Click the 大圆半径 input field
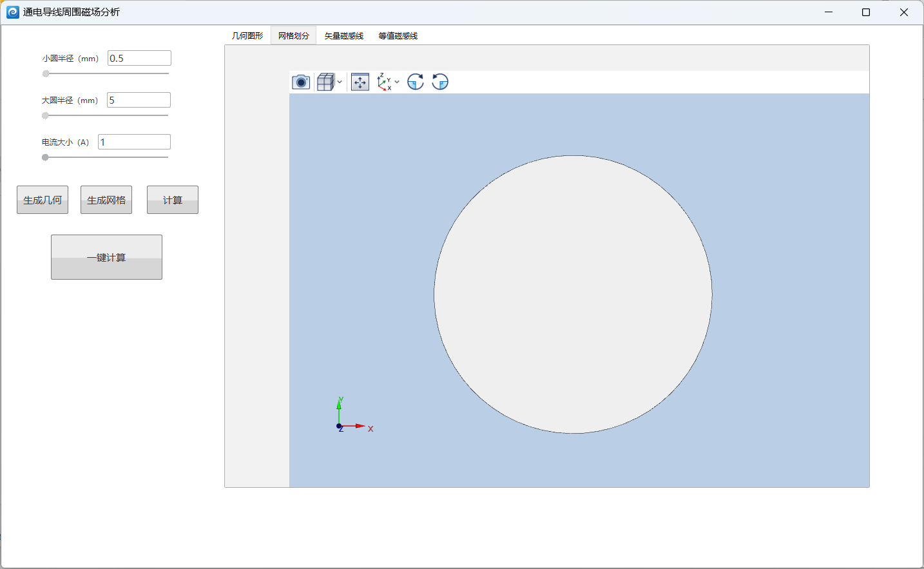Image resolution: width=924 pixels, height=569 pixels. (139, 100)
